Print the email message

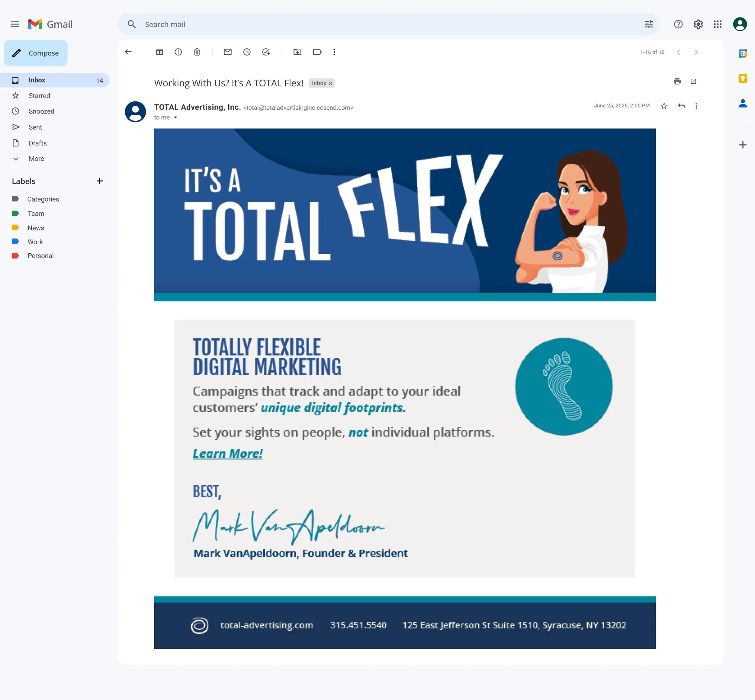click(x=677, y=82)
